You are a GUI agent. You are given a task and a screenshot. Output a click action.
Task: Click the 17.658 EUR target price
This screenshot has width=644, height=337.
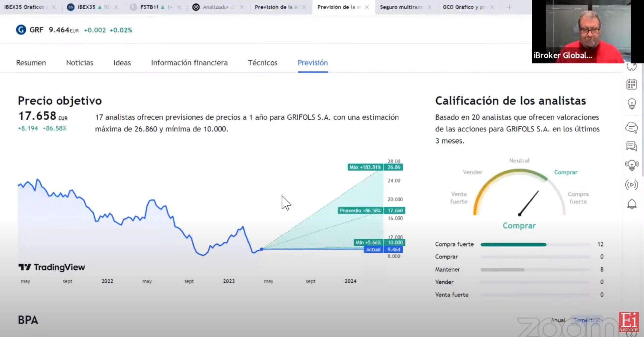click(43, 116)
